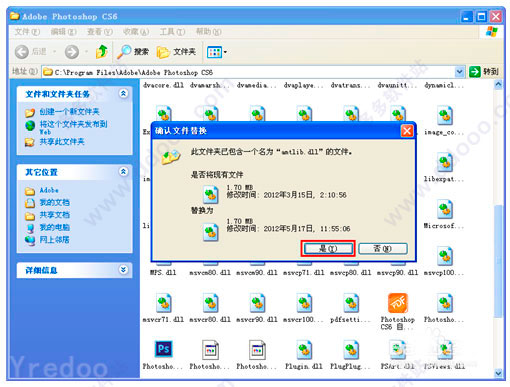Viewport: 510px width, 387px height.
Task: Open the Adobe folder link in sidebar
Action: 49,190
